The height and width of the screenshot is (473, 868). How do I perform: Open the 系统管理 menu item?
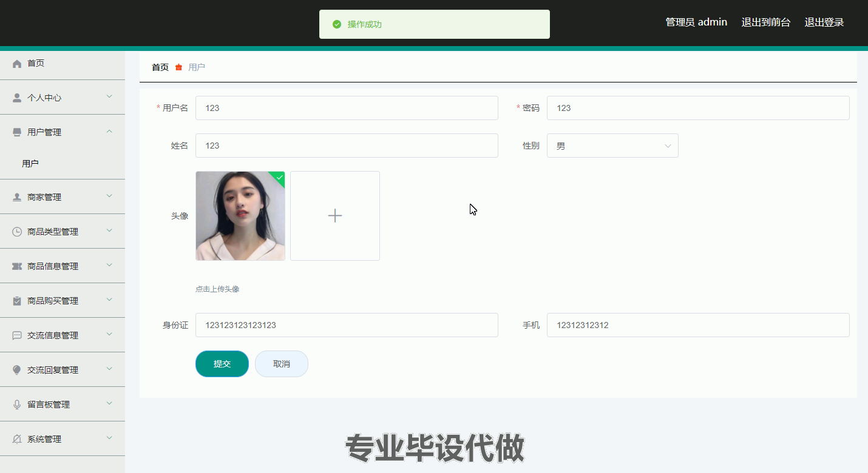[63, 438]
